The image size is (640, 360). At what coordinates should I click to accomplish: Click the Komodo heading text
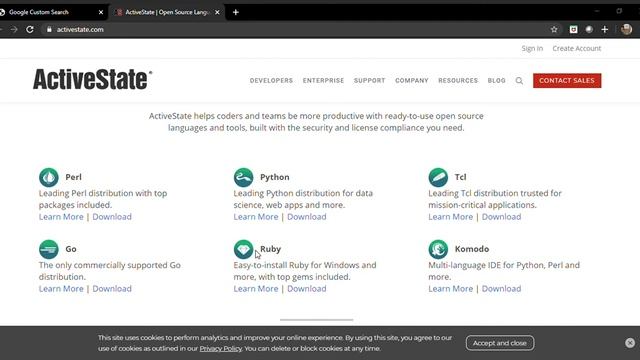[x=472, y=249]
